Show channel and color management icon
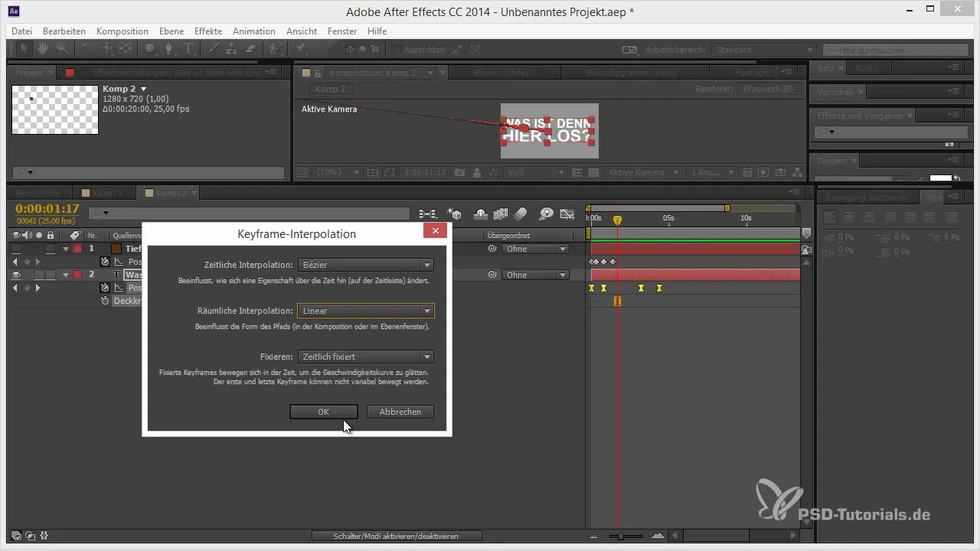The width and height of the screenshot is (980, 551). point(492,173)
